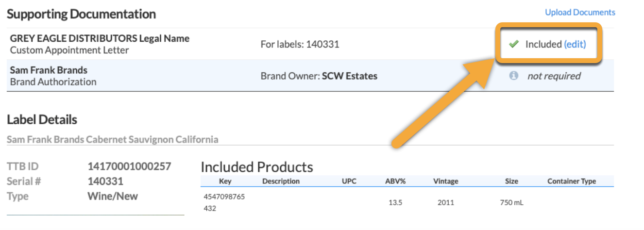644x230 pixels.
Task: Select the GREY EAGLE DISTRIBUTORS Legal Name entry
Action: pos(100,38)
